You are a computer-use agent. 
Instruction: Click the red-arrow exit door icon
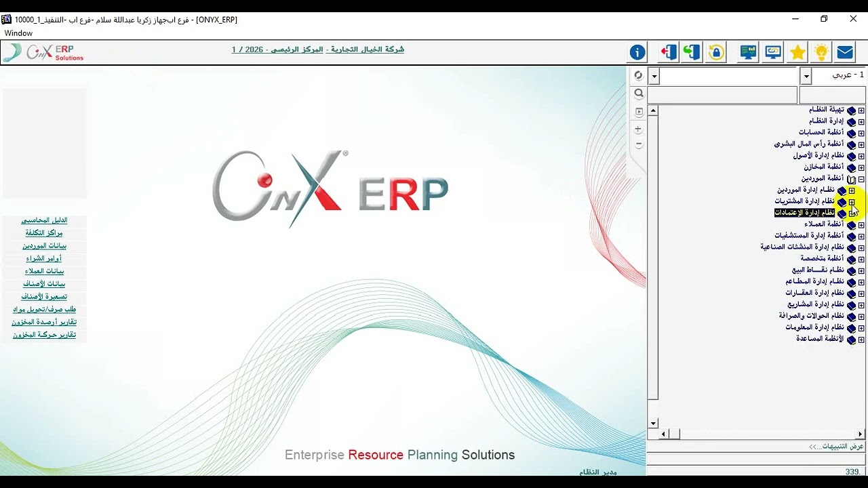pos(669,52)
